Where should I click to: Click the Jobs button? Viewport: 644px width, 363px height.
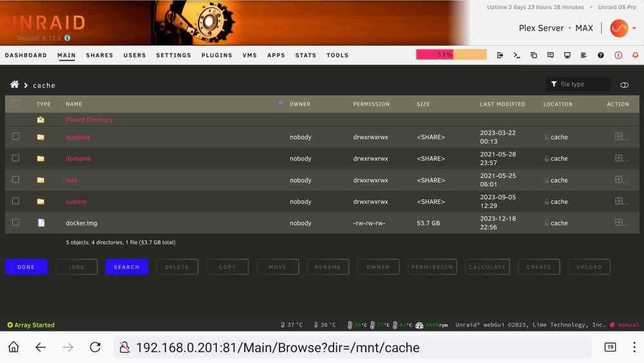click(77, 267)
